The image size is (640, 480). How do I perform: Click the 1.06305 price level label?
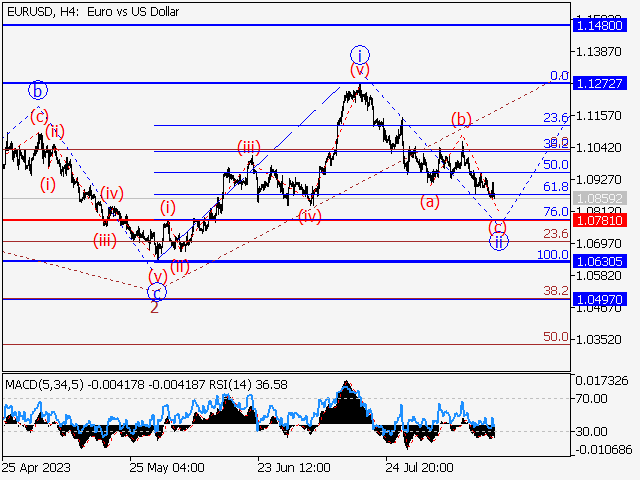[x=600, y=261]
